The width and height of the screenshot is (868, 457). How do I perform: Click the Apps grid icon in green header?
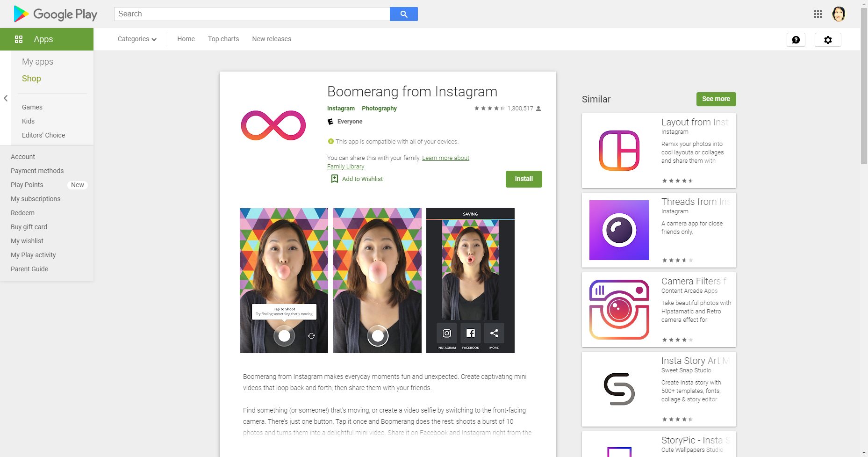click(19, 39)
